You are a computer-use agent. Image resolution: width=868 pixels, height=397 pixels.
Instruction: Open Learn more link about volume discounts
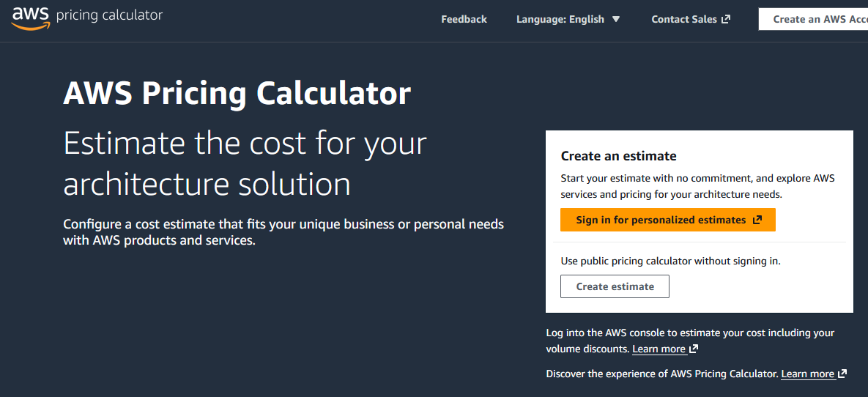659,349
